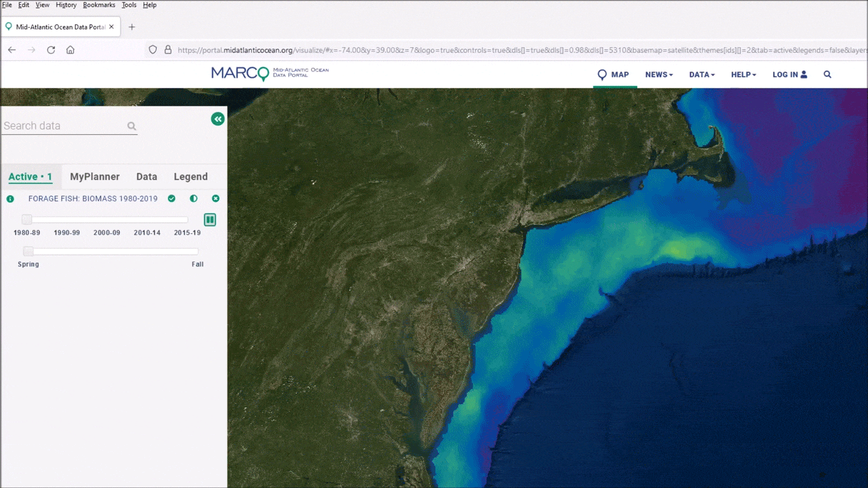Remove the Forage Fish layer
This screenshot has height=488, width=868.
tap(216, 199)
